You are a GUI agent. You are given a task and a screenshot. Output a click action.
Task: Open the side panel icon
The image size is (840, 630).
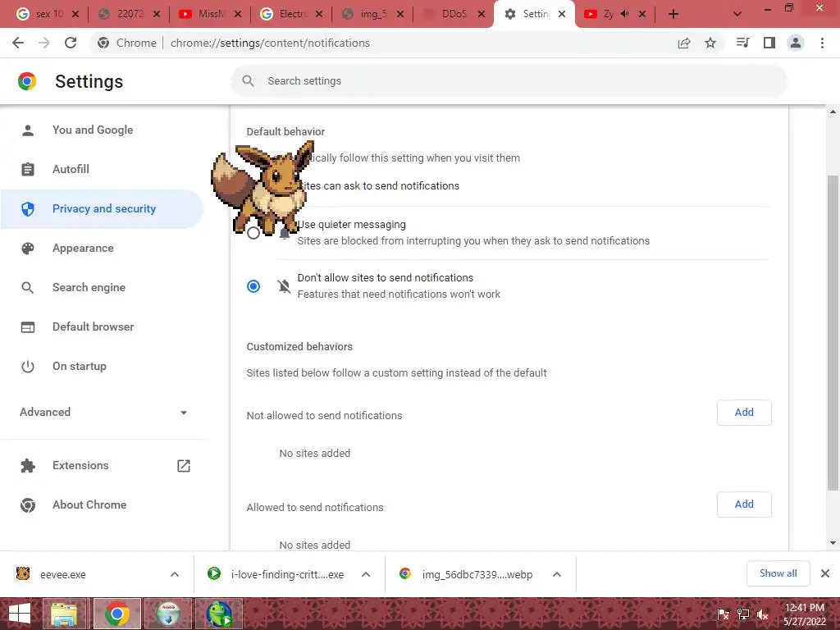(x=769, y=43)
